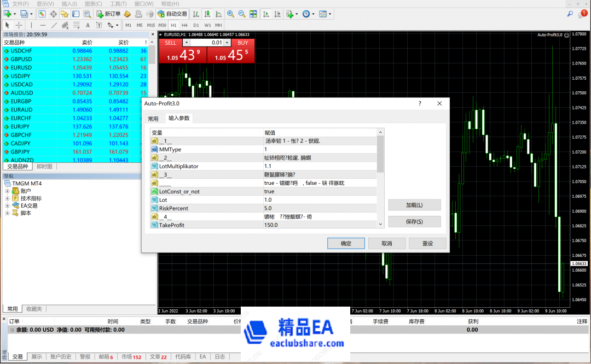This screenshot has height=364, width=591.
Task: Open the profiles dropdown arrow
Action: 30,14
